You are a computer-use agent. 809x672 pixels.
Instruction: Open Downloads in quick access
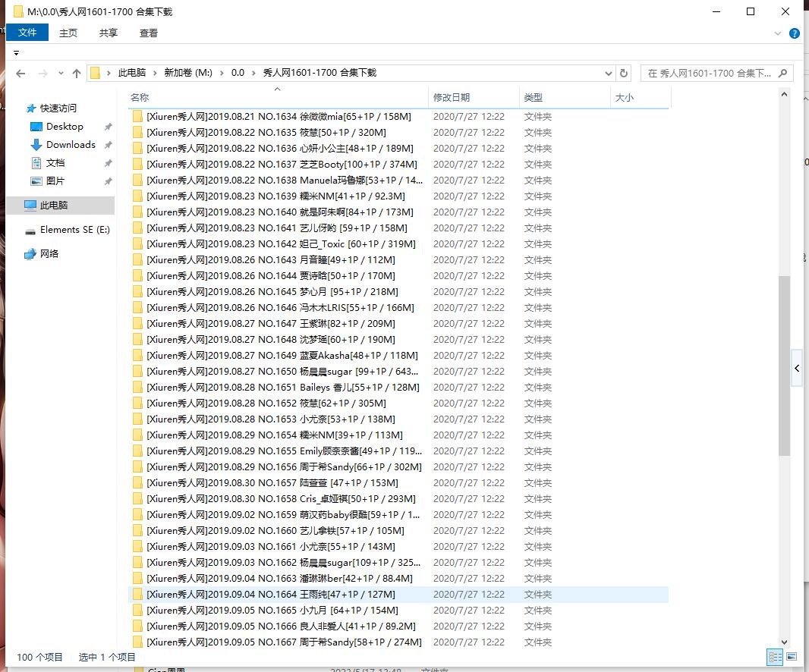[x=71, y=144]
